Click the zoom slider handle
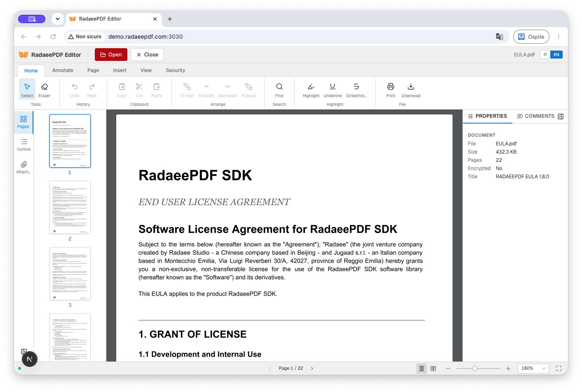 (x=475, y=369)
